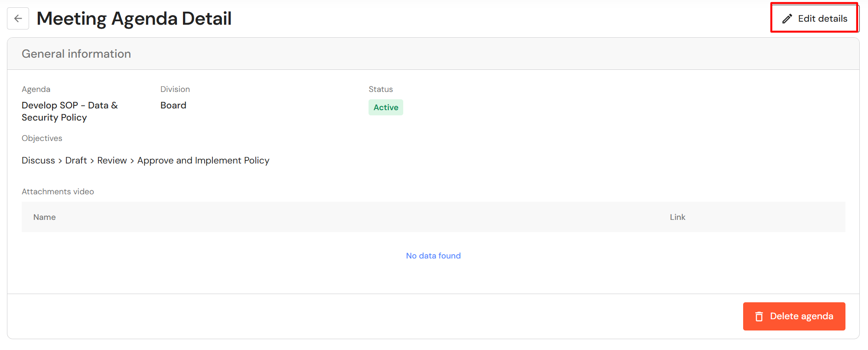The height and width of the screenshot is (350, 868).
Task: Click the Board division value
Action: (173, 105)
